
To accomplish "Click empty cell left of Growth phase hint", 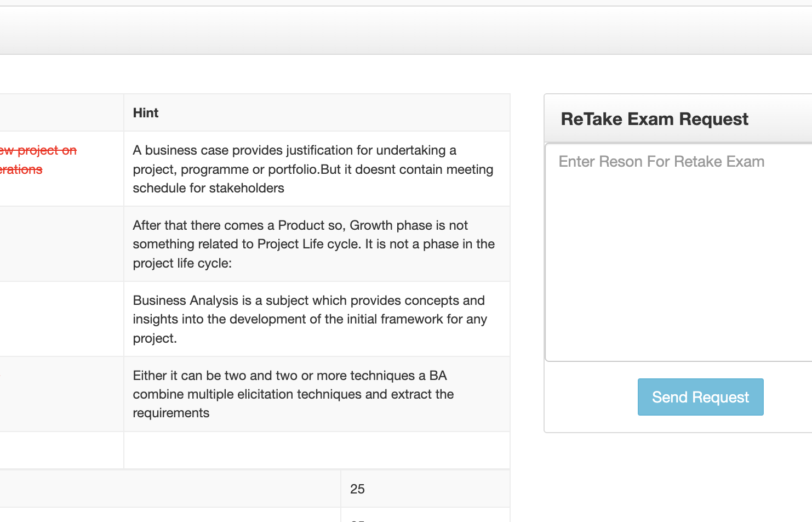I will (x=60, y=244).
